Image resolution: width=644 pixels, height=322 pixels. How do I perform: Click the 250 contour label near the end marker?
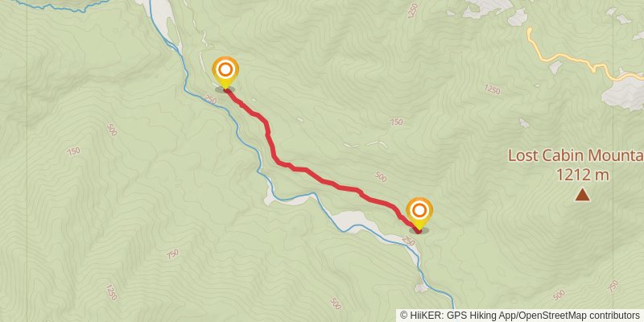(x=409, y=242)
